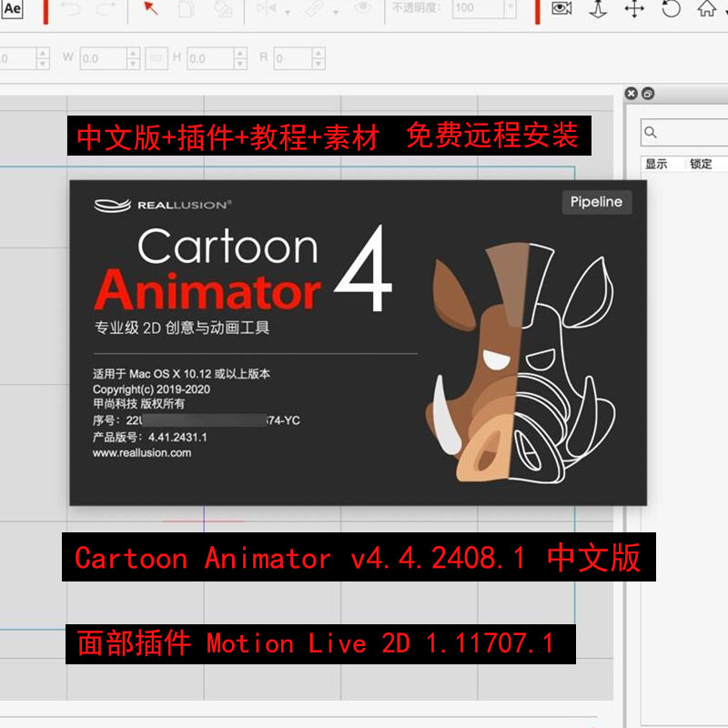Screen dimensions: 728x728
Task: Open the www.reallusion.com link
Action: (x=142, y=452)
